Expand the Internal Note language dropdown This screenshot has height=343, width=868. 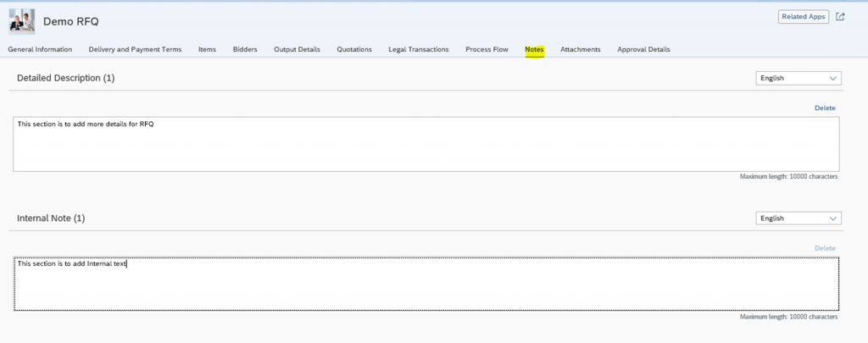(x=798, y=218)
